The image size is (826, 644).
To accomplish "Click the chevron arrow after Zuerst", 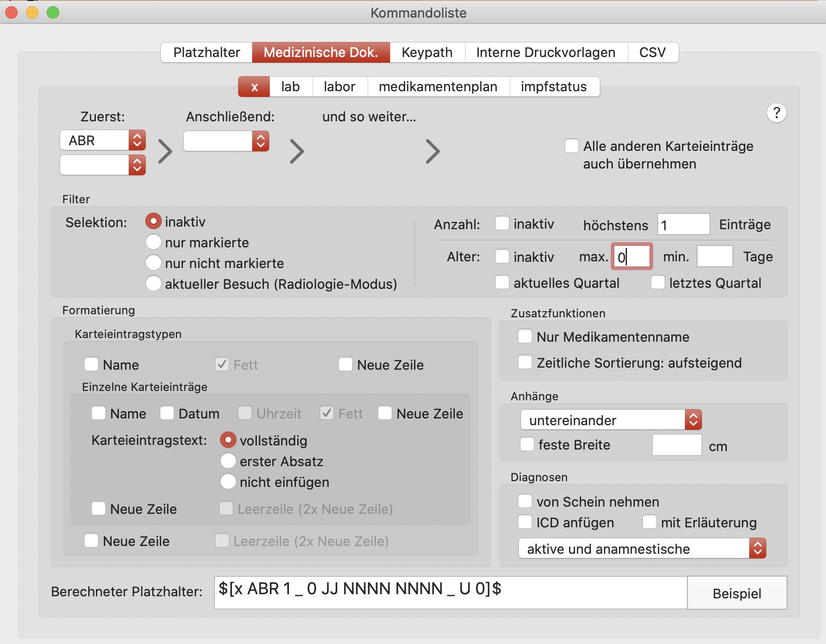I will point(165,151).
